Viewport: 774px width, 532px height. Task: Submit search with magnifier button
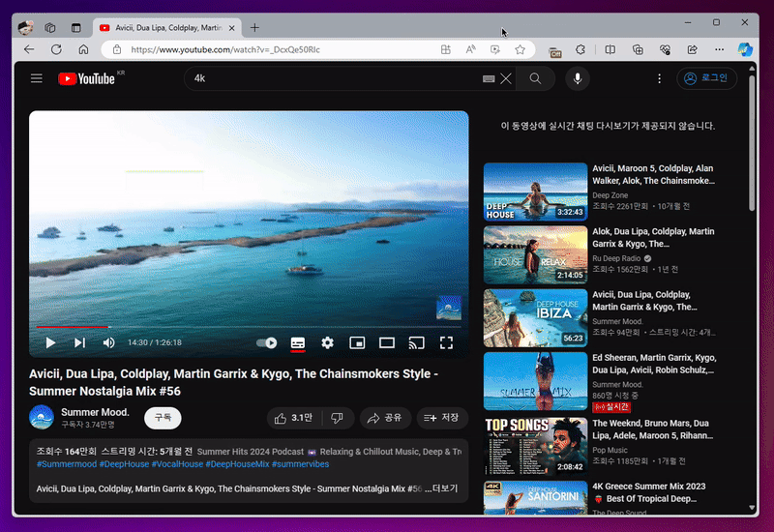536,78
